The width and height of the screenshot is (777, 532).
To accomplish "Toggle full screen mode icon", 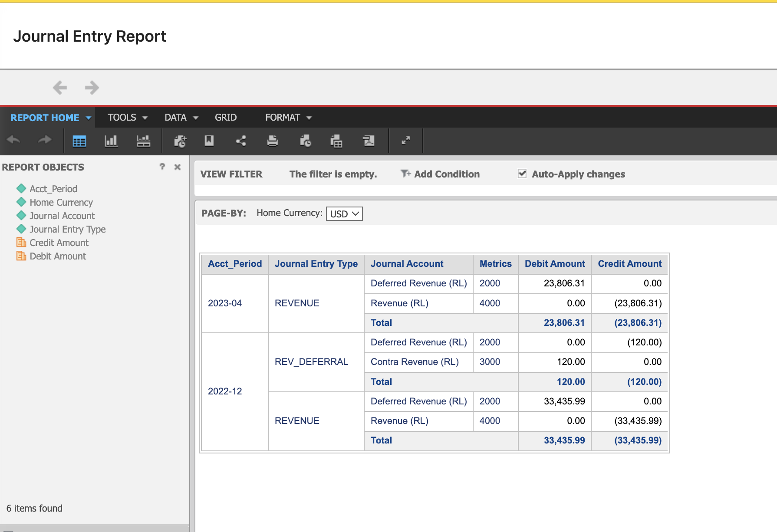I will [406, 141].
